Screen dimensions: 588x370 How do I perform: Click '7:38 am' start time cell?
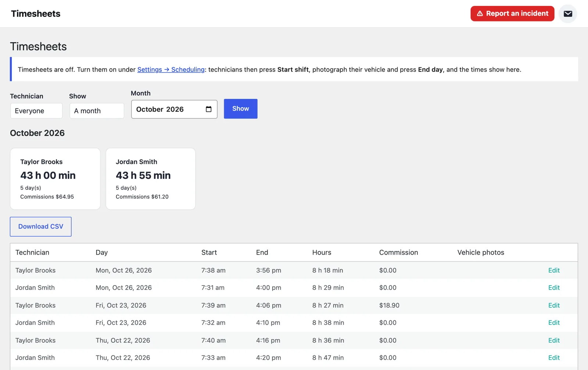(214, 270)
